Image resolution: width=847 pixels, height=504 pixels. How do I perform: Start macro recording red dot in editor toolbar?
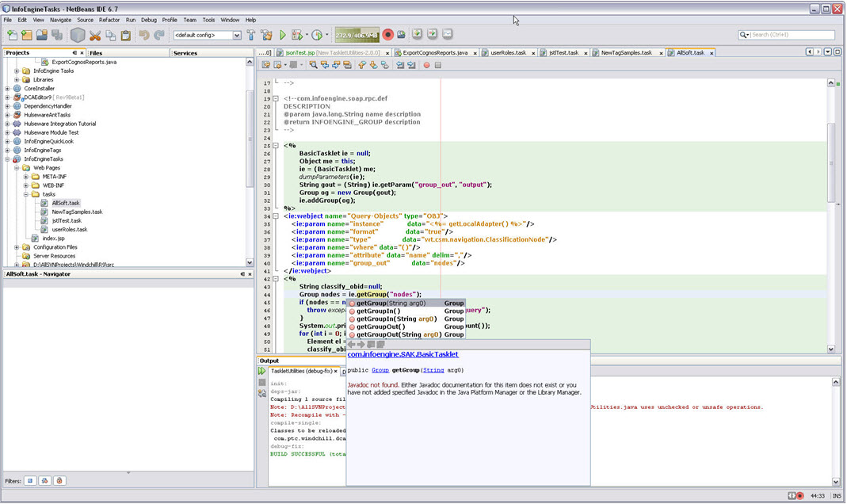pyautogui.click(x=427, y=65)
